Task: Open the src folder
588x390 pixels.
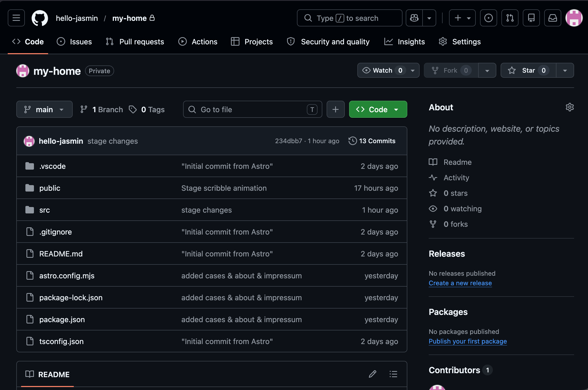Action: coord(44,210)
